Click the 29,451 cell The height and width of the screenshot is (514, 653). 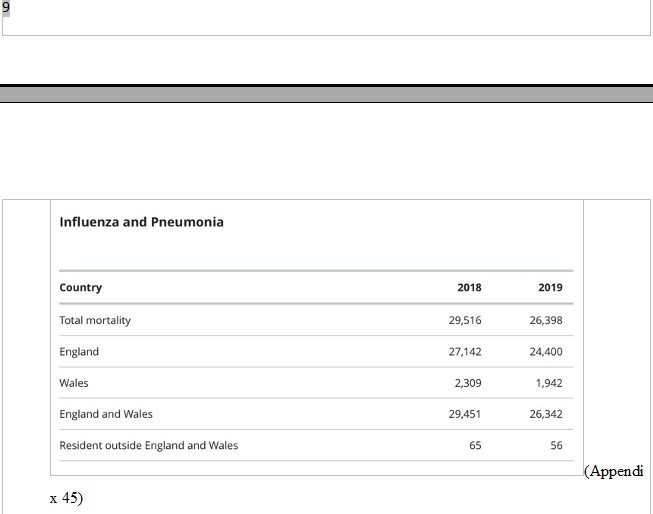pyautogui.click(x=465, y=414)
